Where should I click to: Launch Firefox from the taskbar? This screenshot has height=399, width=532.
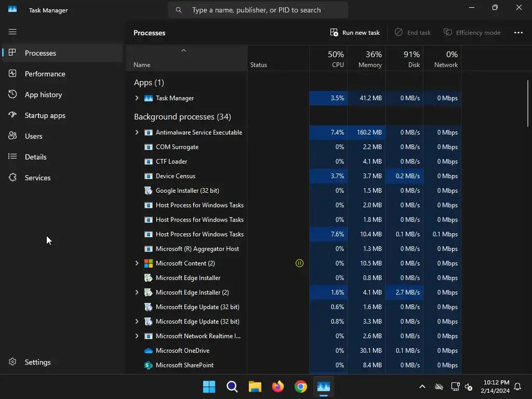278,387
